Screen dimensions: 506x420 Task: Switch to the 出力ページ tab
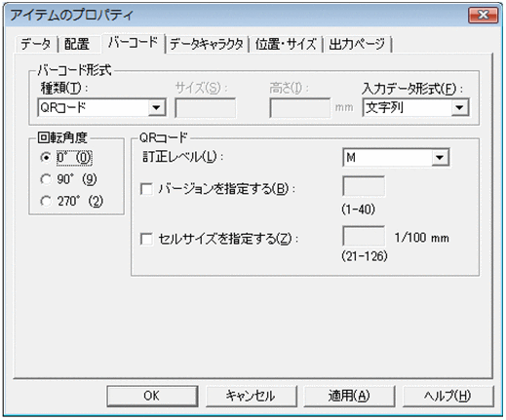357,44
